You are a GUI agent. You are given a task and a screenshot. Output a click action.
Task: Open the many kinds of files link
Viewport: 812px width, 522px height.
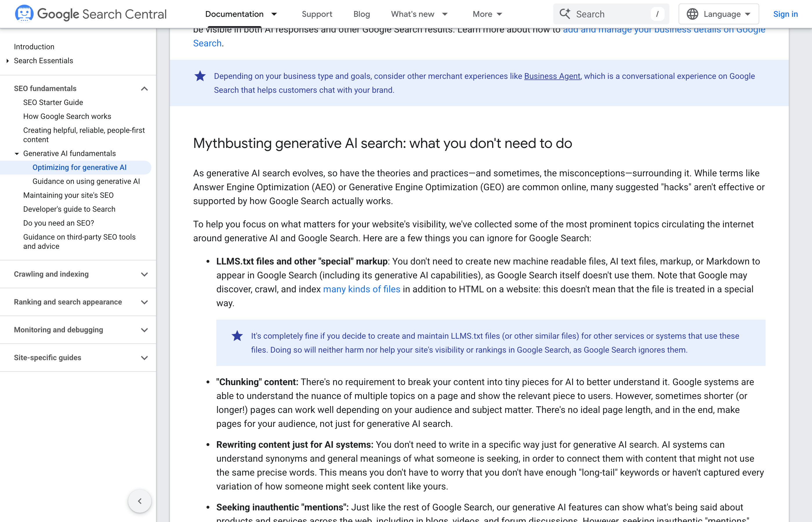pyautogui.click(x=362, y=289)
